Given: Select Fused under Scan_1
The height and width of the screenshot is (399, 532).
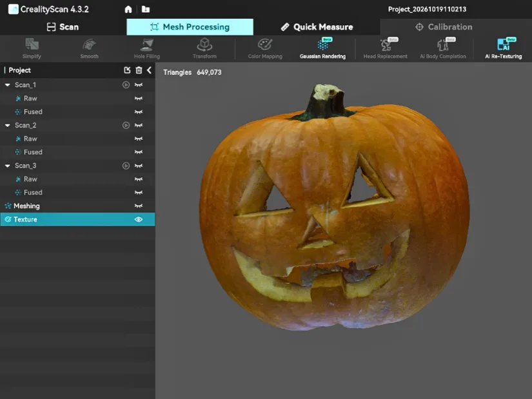Looking at the screenshot, I should [x=77, y=112].
